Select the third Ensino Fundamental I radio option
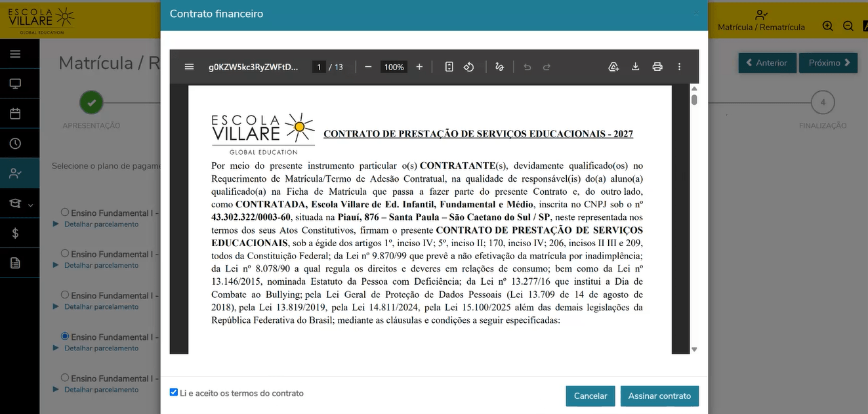 click(x=65, y=295)
